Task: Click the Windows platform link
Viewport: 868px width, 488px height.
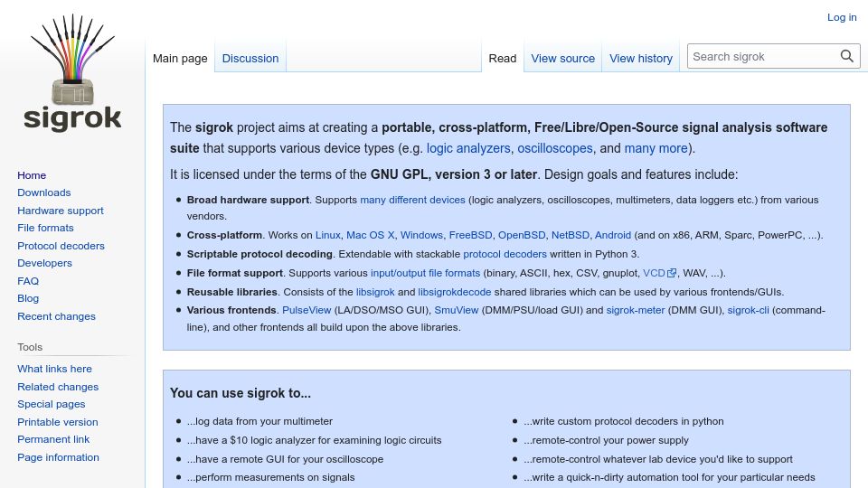Action: [x=421, y=235]
